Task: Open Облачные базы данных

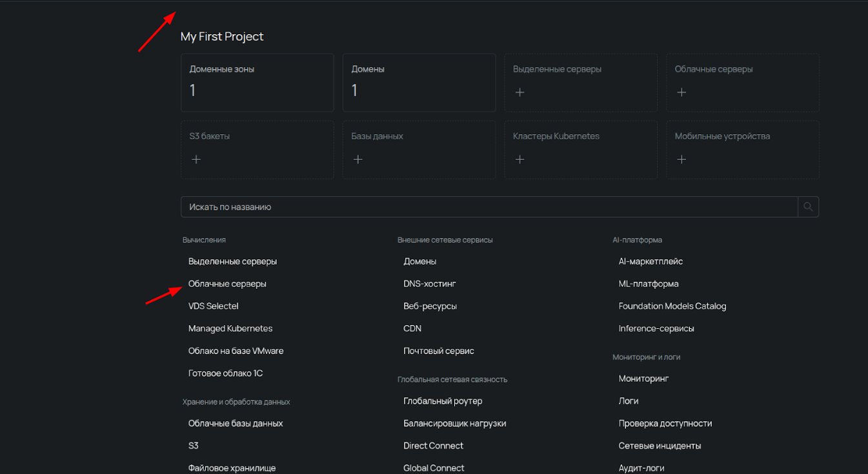Action: (x=236, y=423)
